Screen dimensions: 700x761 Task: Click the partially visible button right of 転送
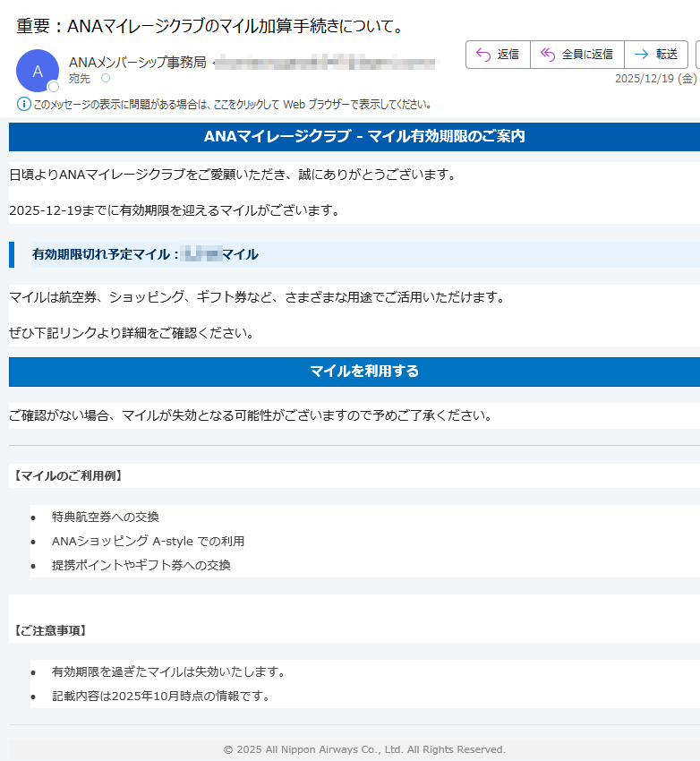(x=696, y=55)
